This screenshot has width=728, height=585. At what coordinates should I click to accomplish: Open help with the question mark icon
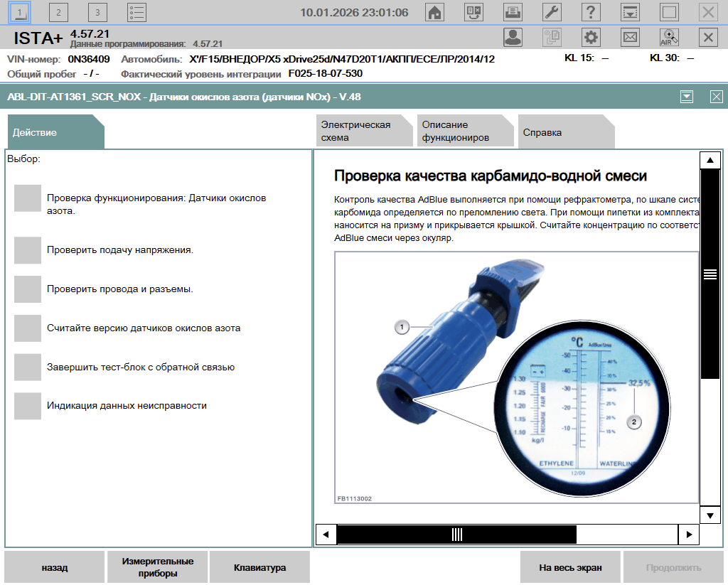tap(591, 12)
